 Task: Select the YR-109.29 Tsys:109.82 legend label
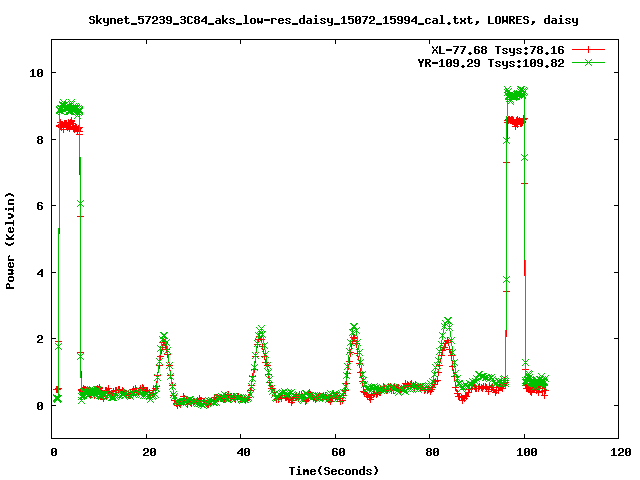[491, 63]
